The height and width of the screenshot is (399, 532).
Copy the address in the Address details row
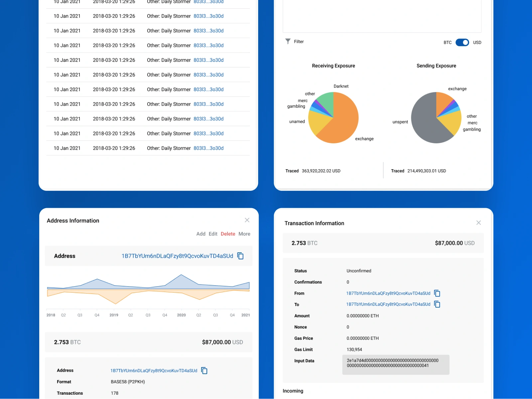coord(204,370)
